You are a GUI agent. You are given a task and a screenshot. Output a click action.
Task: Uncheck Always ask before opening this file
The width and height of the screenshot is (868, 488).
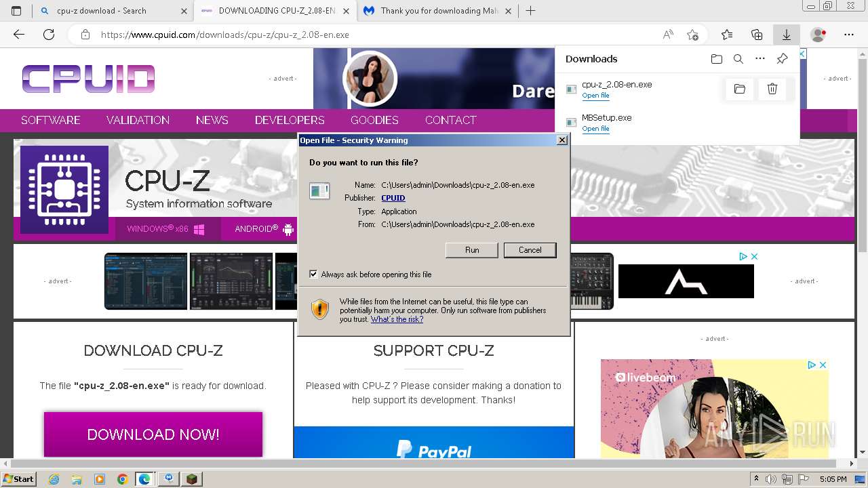pyautogui.click(x=313, y=274)
